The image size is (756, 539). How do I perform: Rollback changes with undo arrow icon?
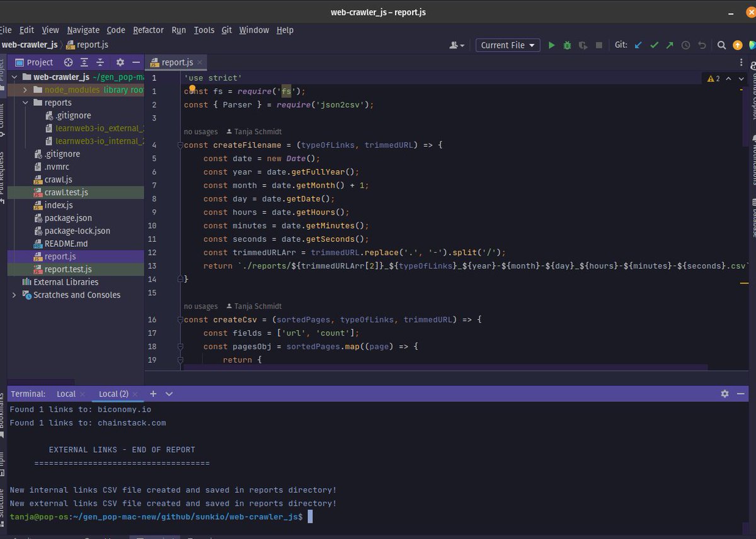702,45
